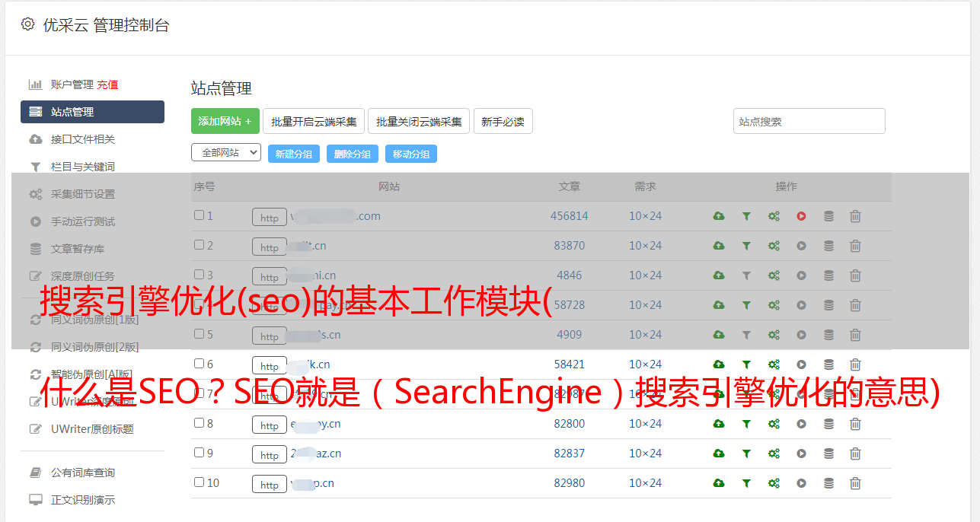The width and height of the screenshot is (980, 522).
Task: Open 手动运行测试 sidebar item
Action: [x=83, y=221]
